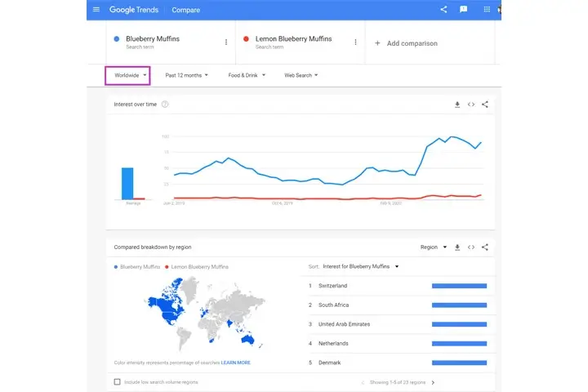The width and height of the screenshot is (588, 392).
Task: Open the hamburger main menu
Action: (x=96, y=10)
